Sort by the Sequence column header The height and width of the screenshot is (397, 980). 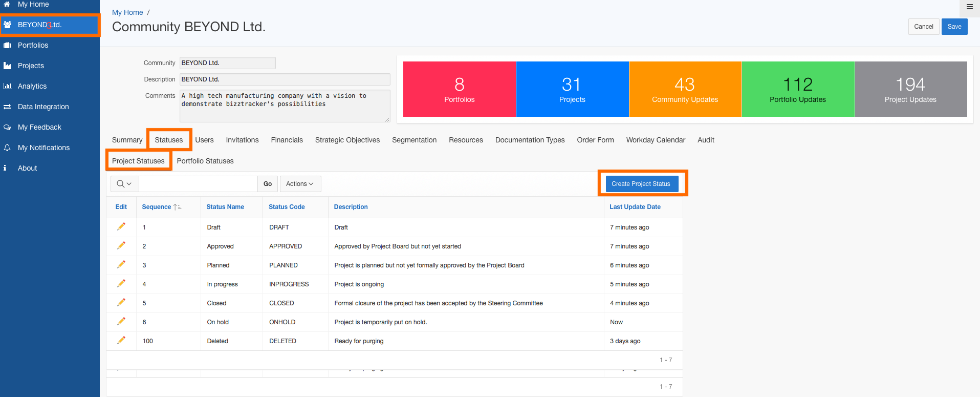[x=157, y=207]
